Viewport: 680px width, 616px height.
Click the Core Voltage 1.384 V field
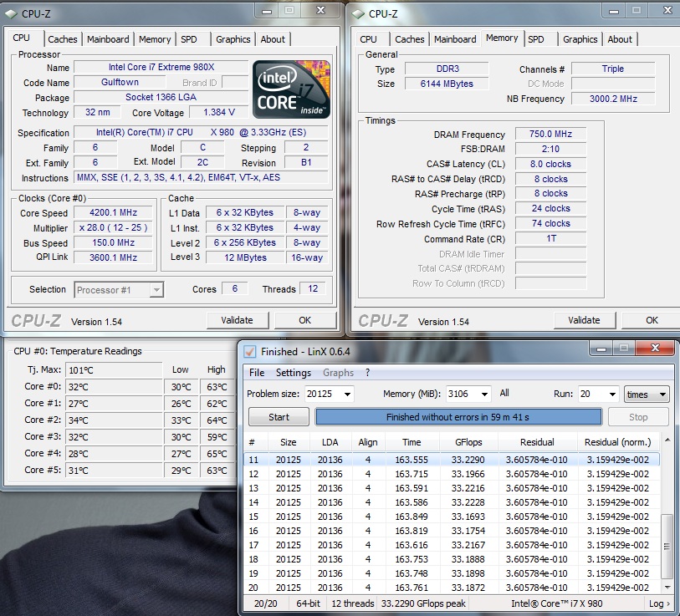pyautogui.click(x=219, y=112)
